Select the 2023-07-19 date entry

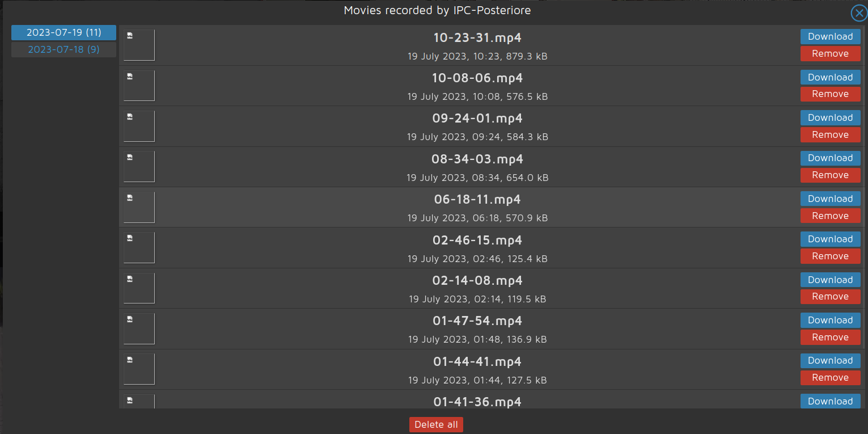(x=63, y=32)
